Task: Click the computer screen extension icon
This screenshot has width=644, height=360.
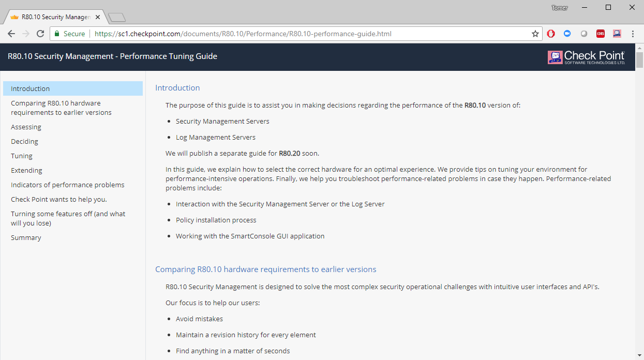Action: (x=617, y=34)
